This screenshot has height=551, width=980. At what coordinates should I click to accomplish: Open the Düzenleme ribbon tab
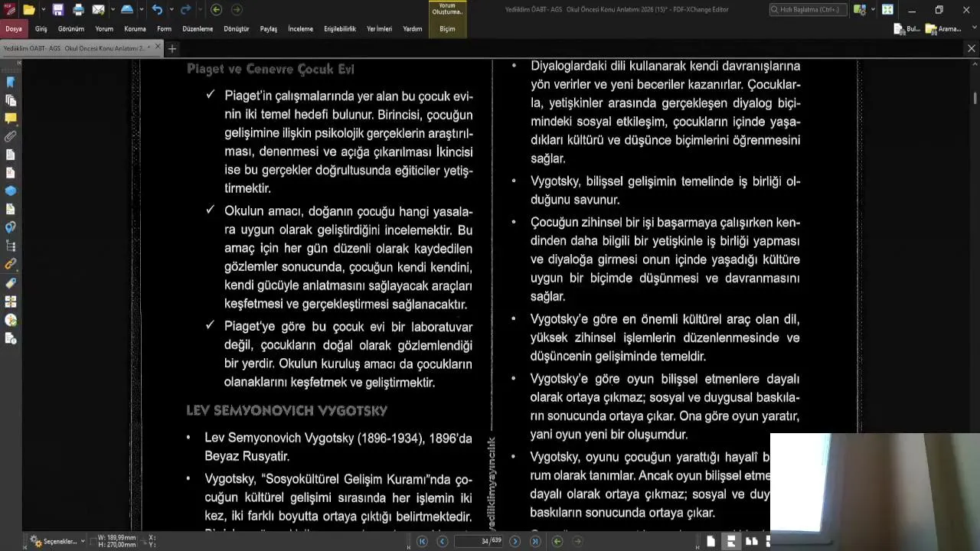[x=198, y=29]
